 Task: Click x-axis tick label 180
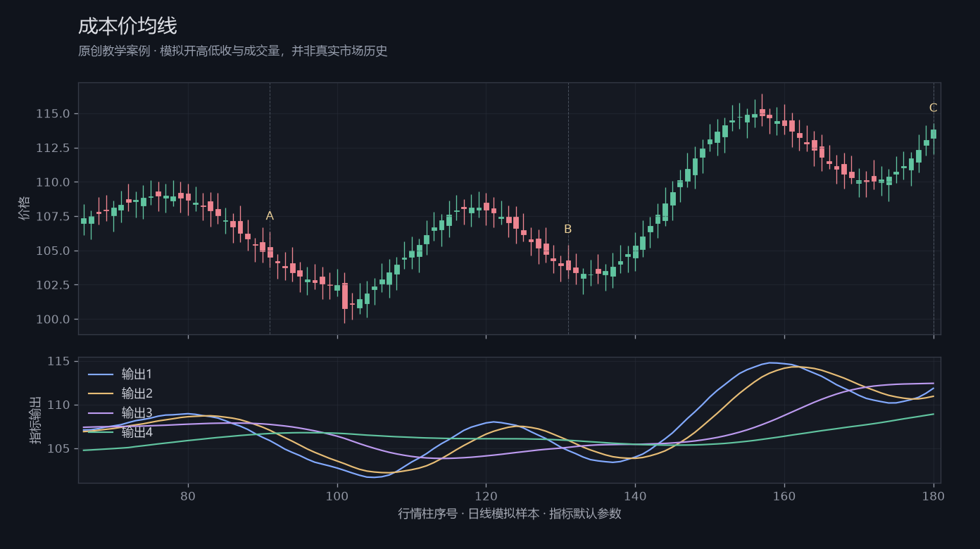934,496
